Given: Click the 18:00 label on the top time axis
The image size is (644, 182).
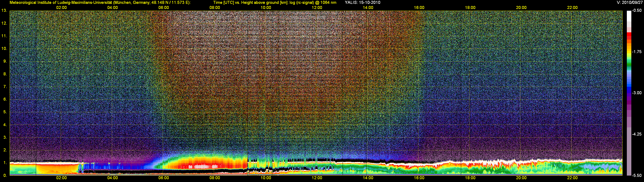Looking at the screenshot, I should tap(470, 8).
